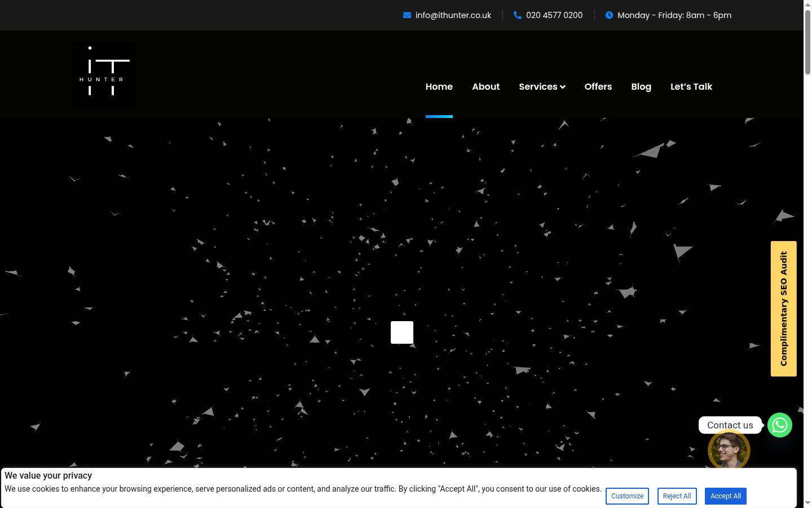Reject All cookies
This screenshot has height=508, width=812.
677,496
